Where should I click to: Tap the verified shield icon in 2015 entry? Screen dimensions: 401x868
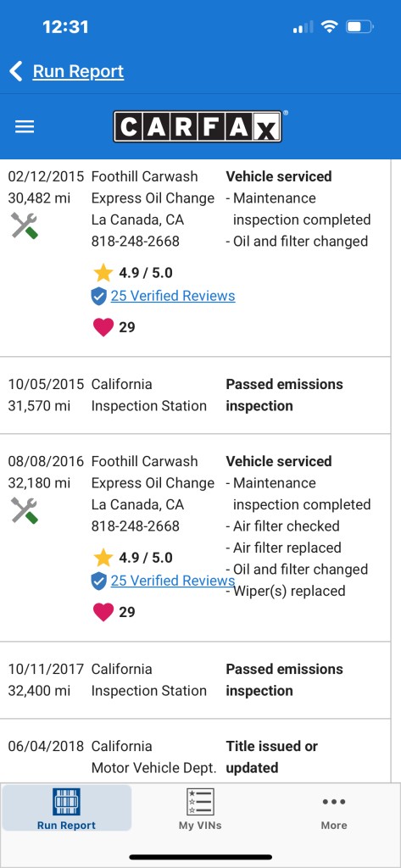(98, 297)
